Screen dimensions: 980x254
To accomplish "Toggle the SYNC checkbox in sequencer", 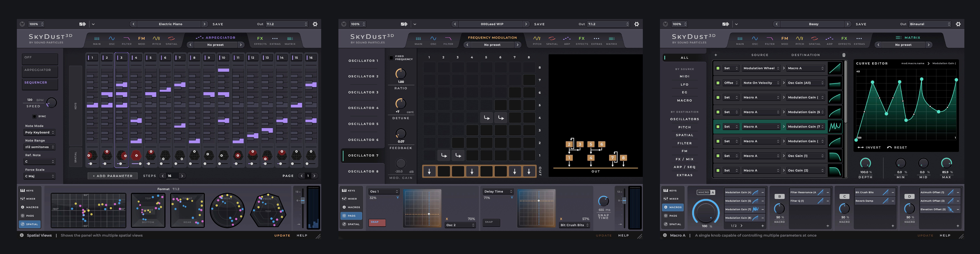I will tap(34, 116).
